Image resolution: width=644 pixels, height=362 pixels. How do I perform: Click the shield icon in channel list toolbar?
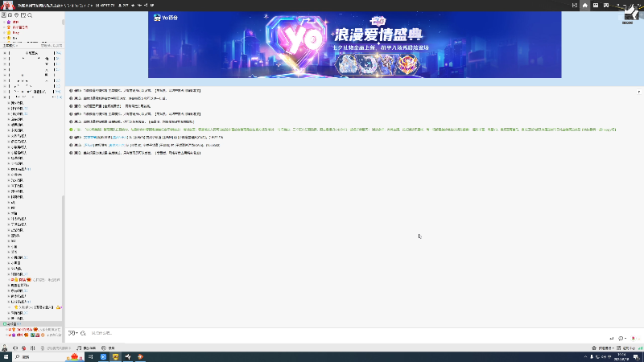tap(17, 15)
